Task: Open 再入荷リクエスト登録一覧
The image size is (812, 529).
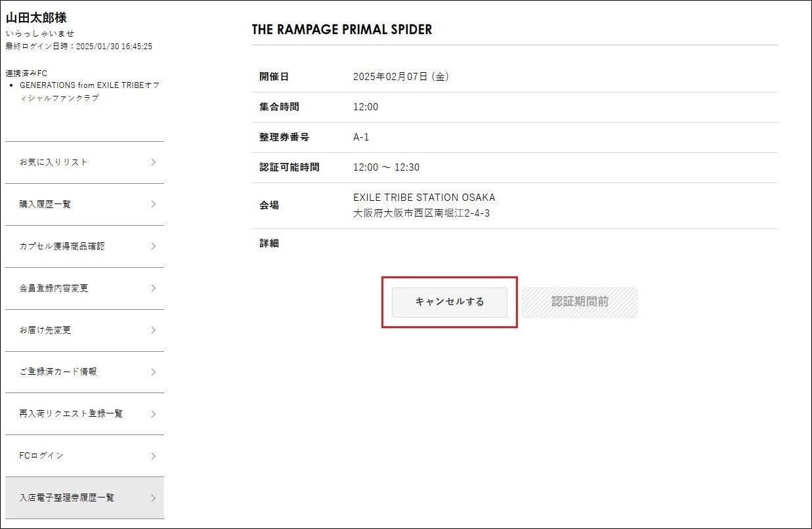Action: [x=85, y=414]
